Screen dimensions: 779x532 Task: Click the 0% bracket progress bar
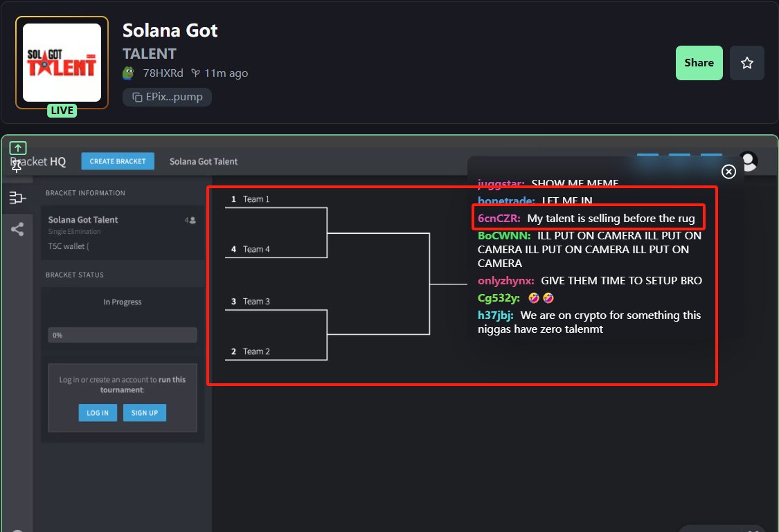tap(122, 335)
